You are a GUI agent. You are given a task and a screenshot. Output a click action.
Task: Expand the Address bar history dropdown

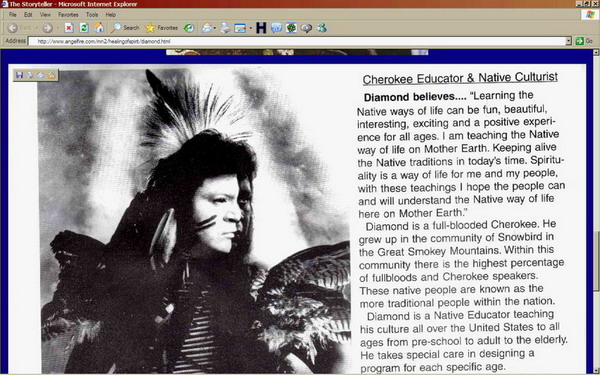point(568,41)
